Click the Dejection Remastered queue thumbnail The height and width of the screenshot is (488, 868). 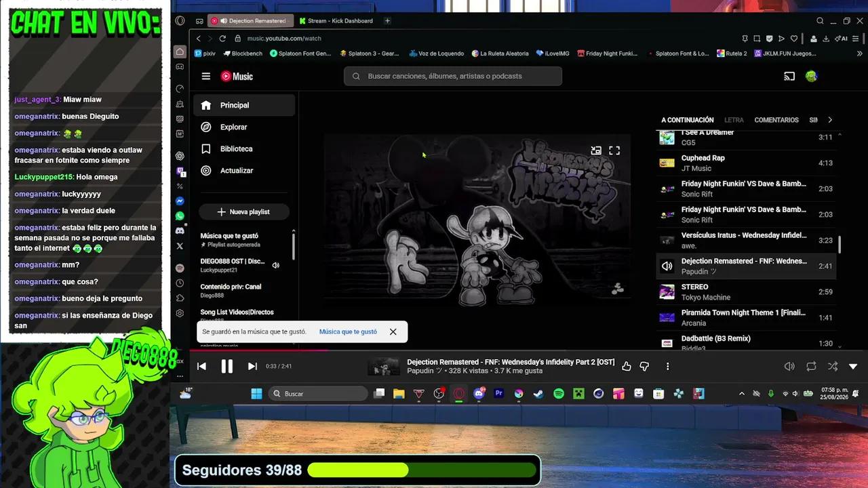coord(667,266)
